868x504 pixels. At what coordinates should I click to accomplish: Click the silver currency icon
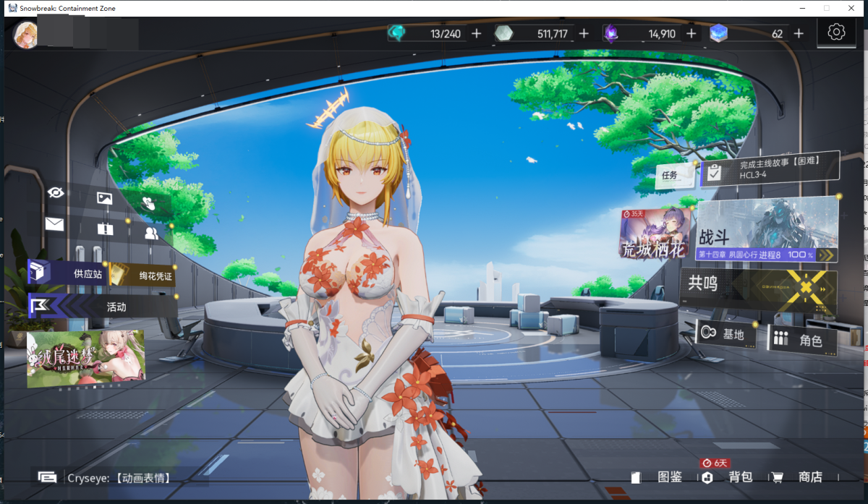[504, 33]
